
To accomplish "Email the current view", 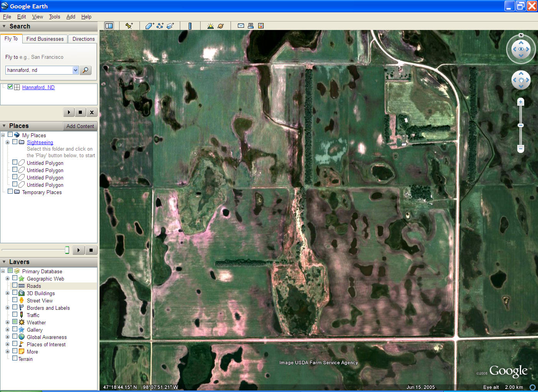I will [241, 26].
